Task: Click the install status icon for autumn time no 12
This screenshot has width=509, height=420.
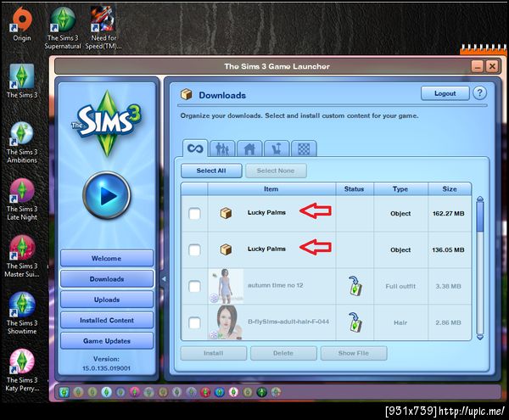Action: pos(355,286)
